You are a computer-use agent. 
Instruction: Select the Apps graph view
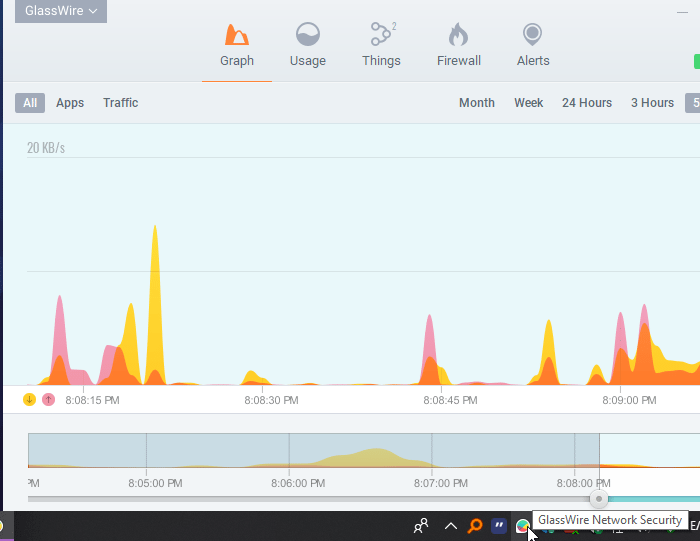[x=70, y=103]
